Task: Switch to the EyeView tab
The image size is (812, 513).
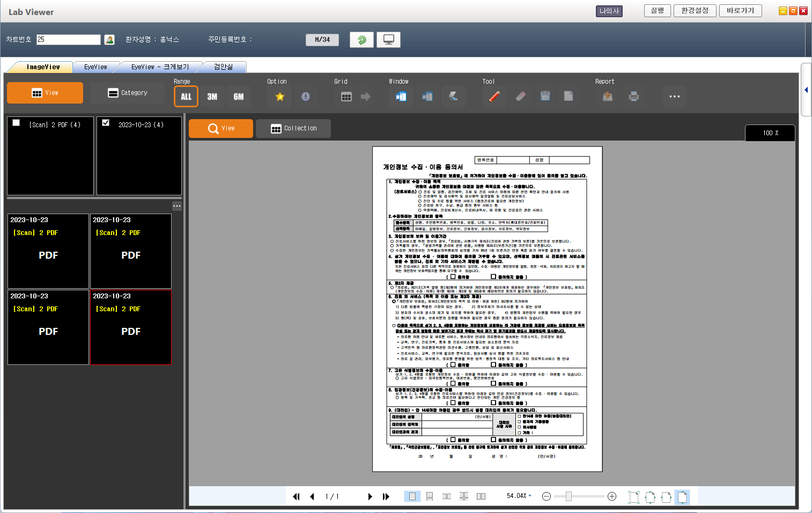Action: tap(95, 67)
